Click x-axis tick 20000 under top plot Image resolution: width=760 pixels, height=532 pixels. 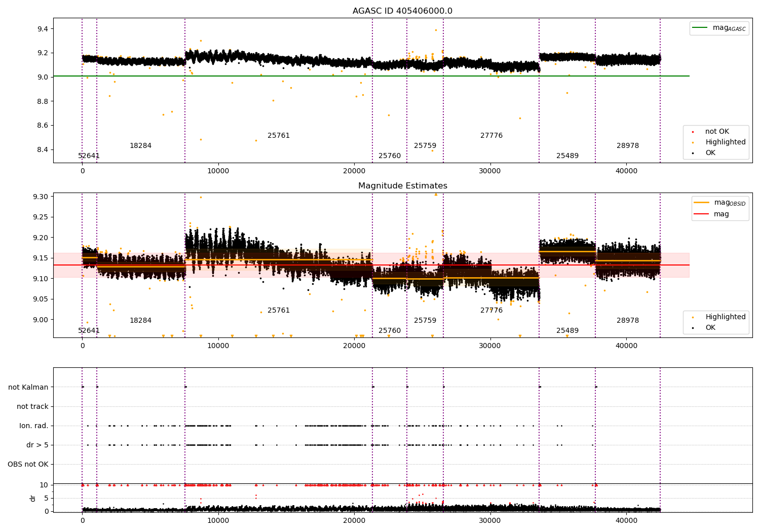click(354, 171)
